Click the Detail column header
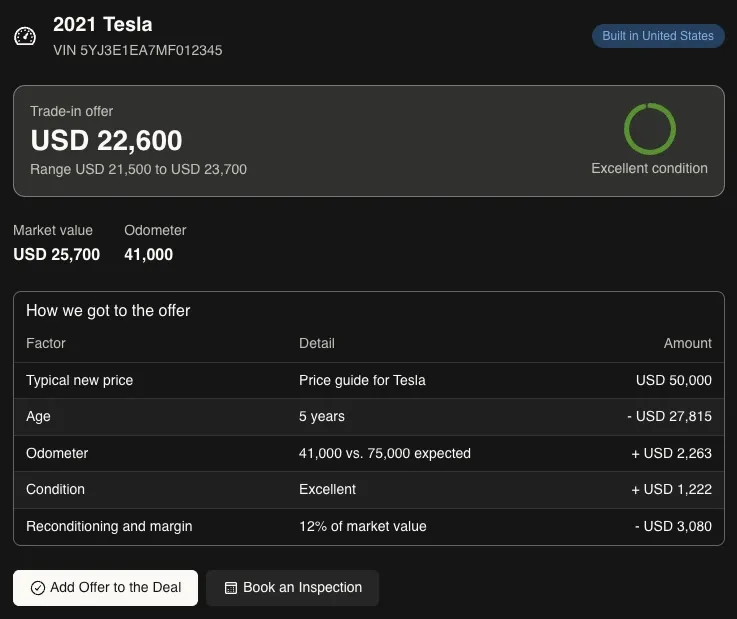The height and width of the screenshot is (619, 737). pyautogui.click(x=317, y=343)
